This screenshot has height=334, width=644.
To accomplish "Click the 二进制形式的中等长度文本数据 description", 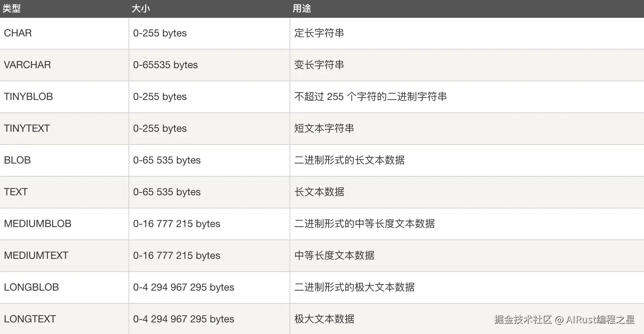I will click(x=364, y=224).
